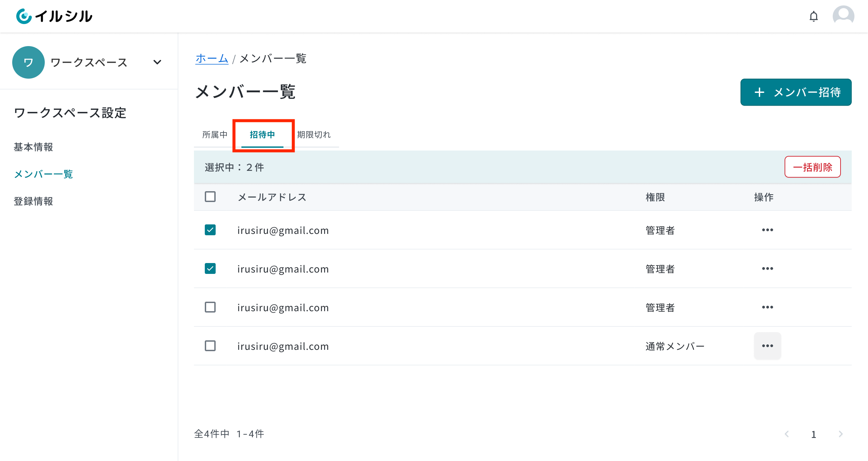
Task: Open actions menu for second 管理者 row
Action: pos(767,268)
